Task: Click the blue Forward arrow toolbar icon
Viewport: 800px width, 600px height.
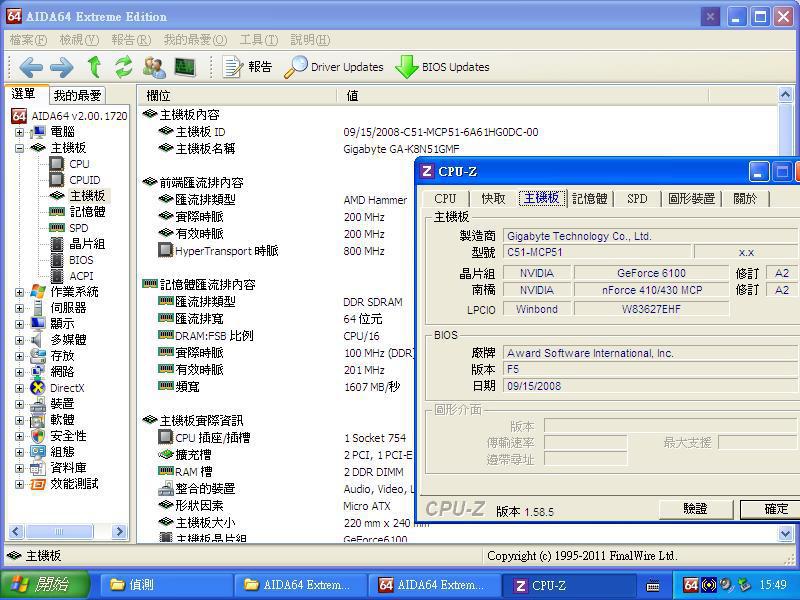Action: point(62,67)
